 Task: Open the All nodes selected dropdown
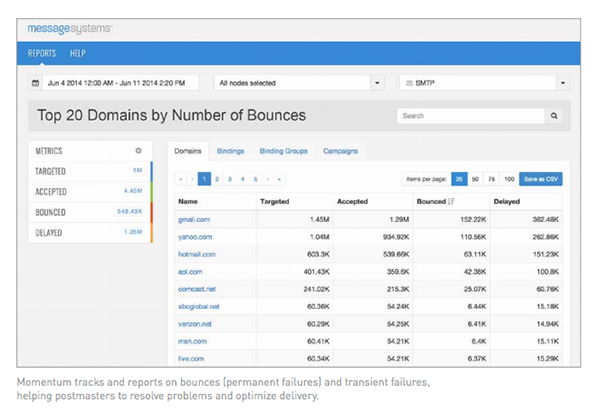click(x=299, y=83)
